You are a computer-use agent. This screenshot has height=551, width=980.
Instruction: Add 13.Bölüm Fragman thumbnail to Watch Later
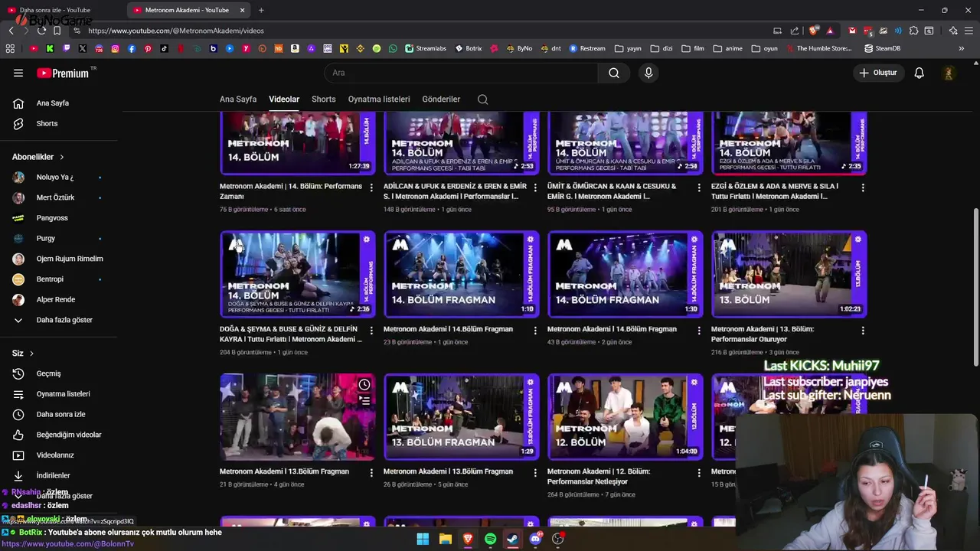[x=364, y=385]
